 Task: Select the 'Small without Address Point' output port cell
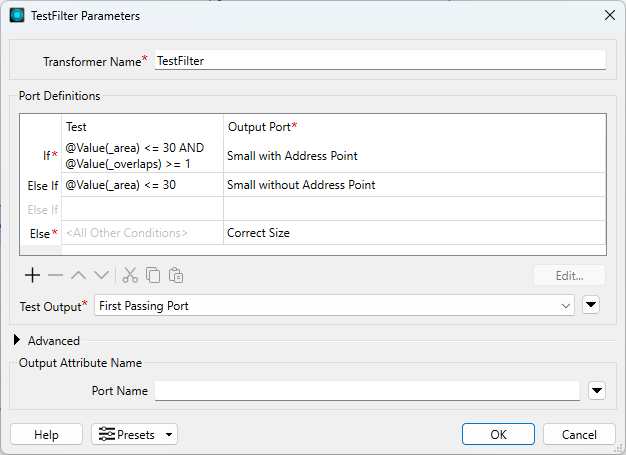(x=414, y=185)
